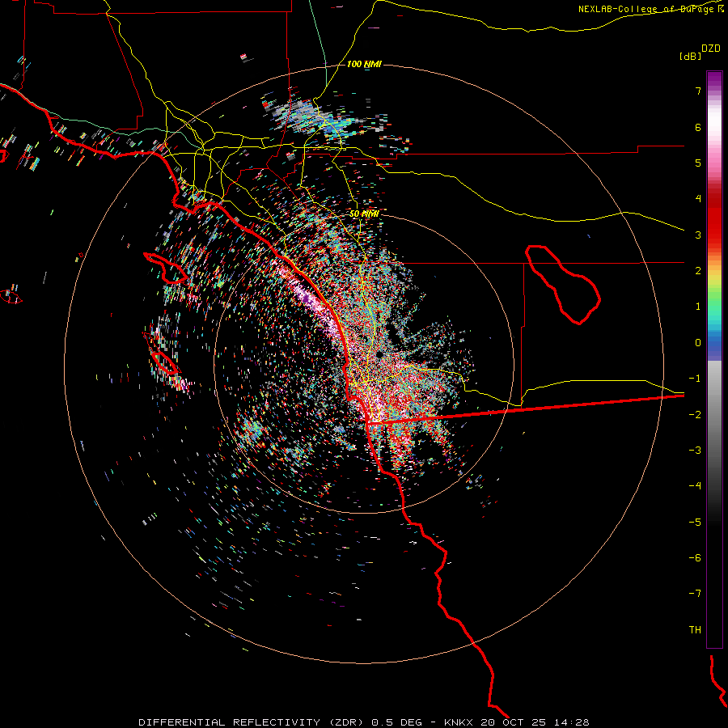Click the -3 value on the scale
Viewport: 728px width, 728px height.
point(695,451)
